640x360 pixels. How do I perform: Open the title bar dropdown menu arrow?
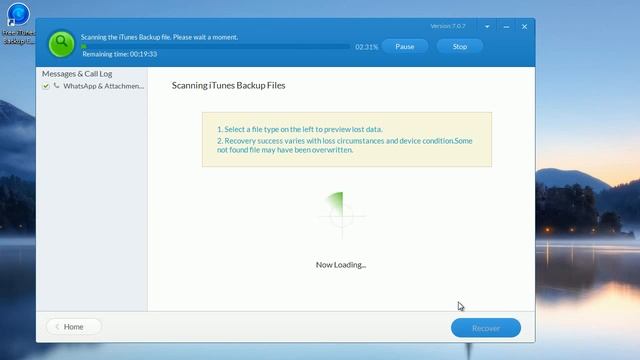click(x=487, y=27)
